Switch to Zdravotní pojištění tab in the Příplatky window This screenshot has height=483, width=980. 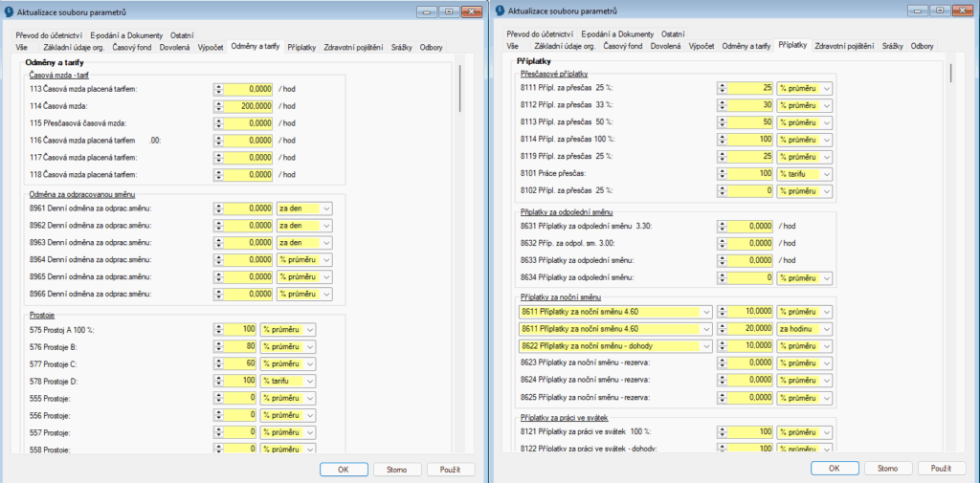[844, 46]
